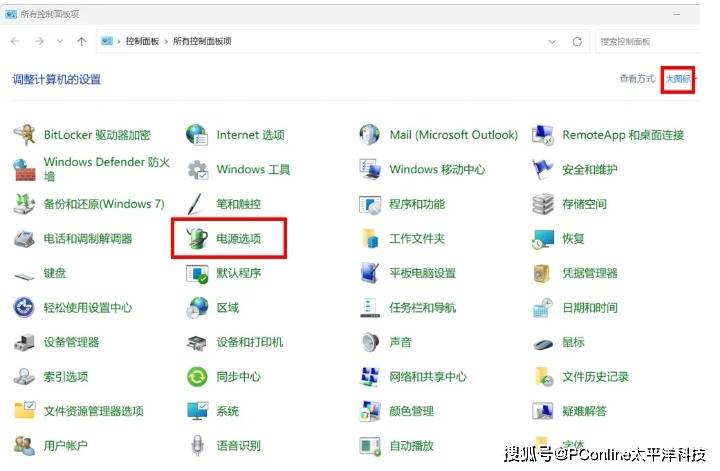Open the 日期和时间 calendar icon

click(x=543, y=308)
